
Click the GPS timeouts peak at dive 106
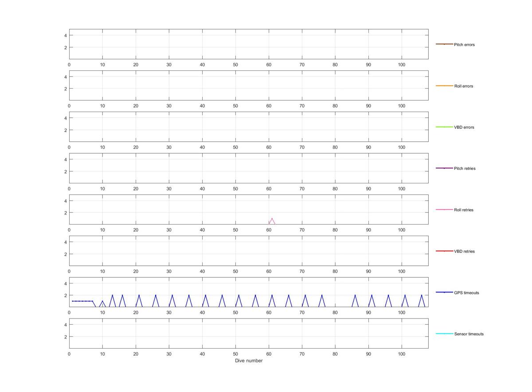point(422,295)
